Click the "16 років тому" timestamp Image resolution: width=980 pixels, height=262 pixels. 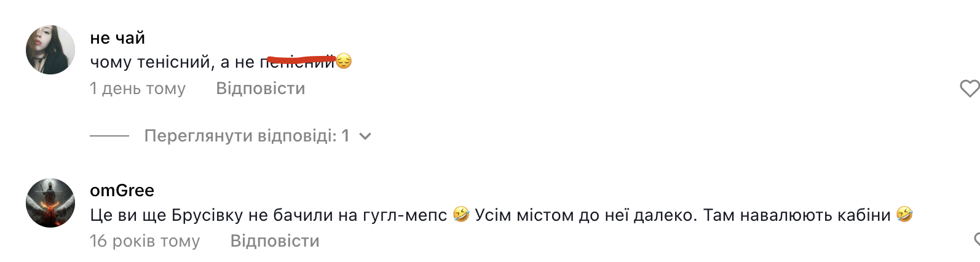pos(144,241)
